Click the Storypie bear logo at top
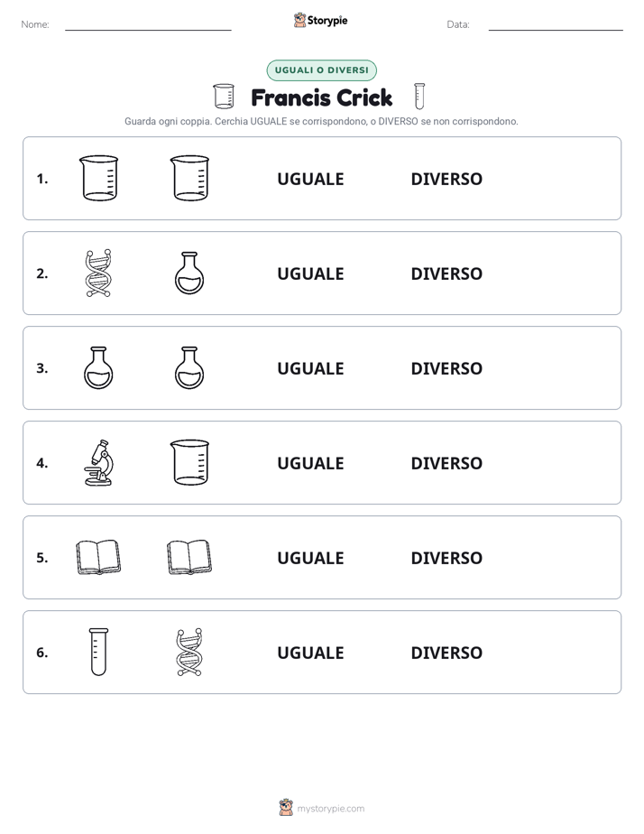The width and height of the screenshot is (644, 834). (x=299, y=20)
